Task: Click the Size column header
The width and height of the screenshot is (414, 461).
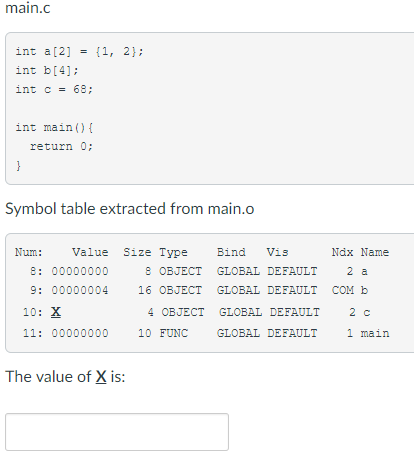Action: click(137, 252)
